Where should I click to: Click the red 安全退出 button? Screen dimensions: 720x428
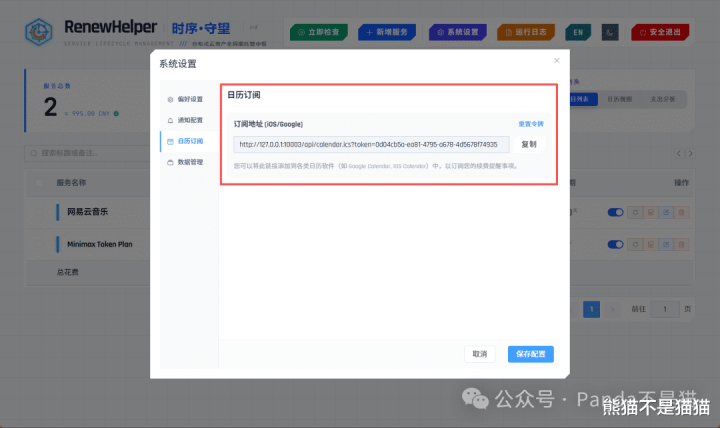coord(660,32)
